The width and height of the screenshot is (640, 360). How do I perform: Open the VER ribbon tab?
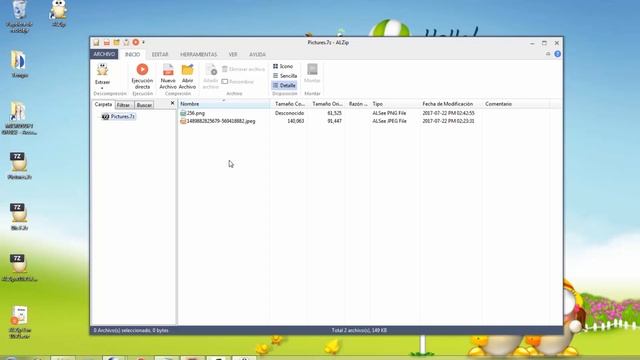point(233,54)
